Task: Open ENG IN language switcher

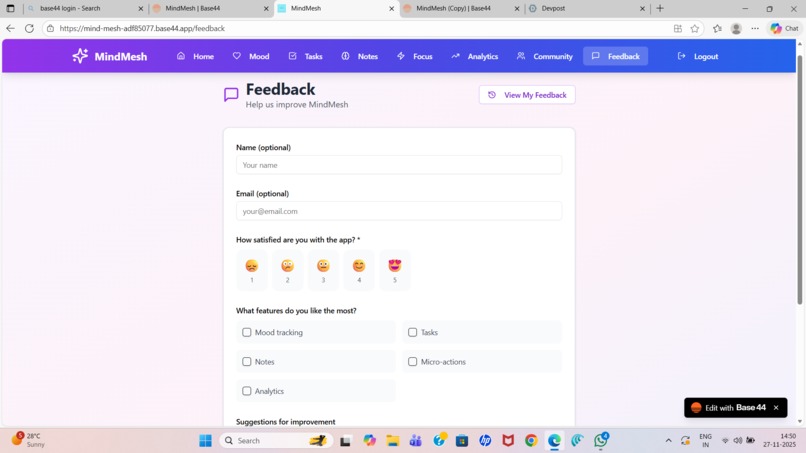Action: click(x=705, y=440)
